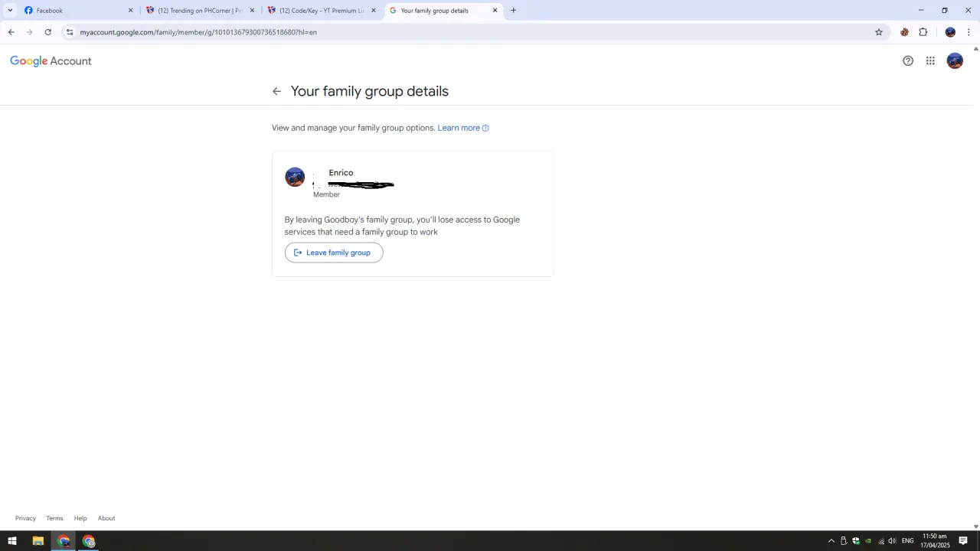The image size is (980, 551).
Task: Click the active Chrome taskbar icon
Action: pos(64,541)
